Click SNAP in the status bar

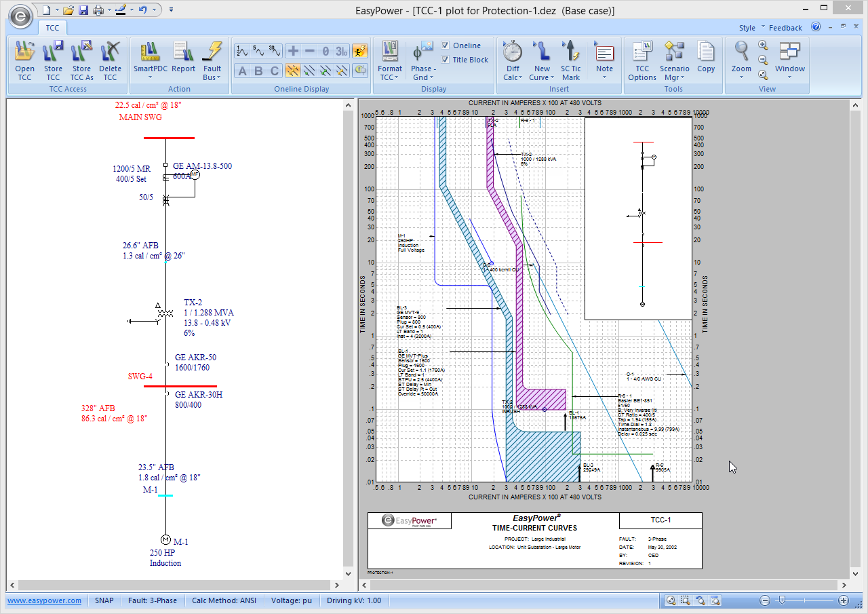tap(104, 600)
